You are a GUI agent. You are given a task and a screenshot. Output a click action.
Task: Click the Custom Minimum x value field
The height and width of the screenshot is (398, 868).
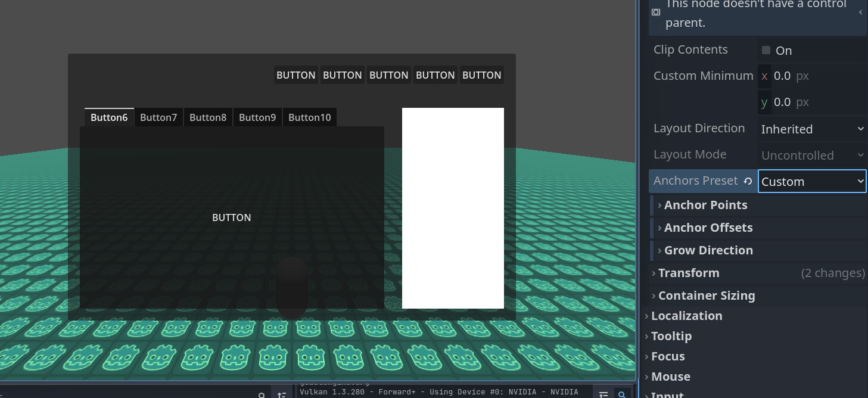tap(782, 76)
